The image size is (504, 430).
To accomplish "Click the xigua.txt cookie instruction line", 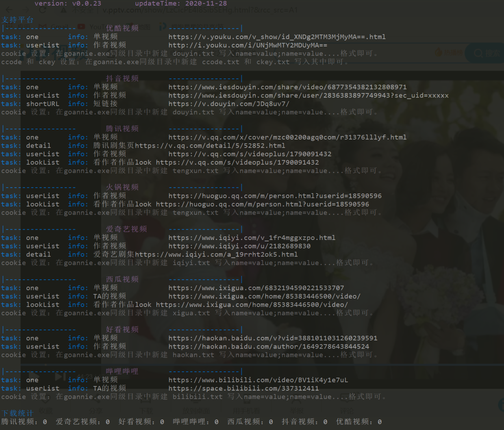I will 187,313.
